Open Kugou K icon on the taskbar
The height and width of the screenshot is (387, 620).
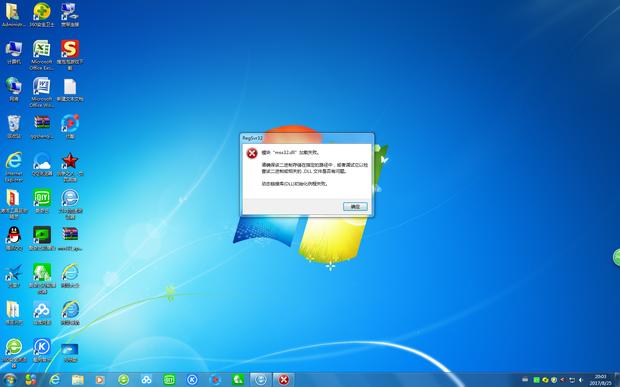point(192,379)
